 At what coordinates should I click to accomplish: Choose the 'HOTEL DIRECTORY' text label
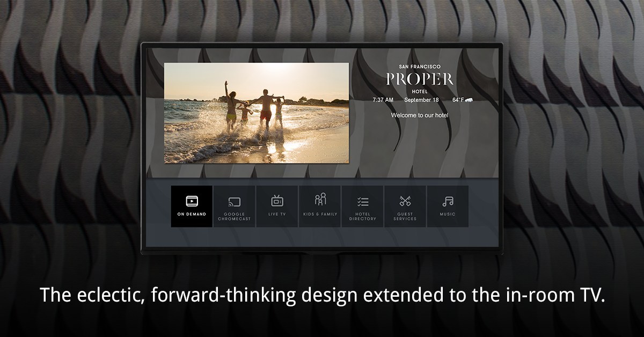coord(363,216)
